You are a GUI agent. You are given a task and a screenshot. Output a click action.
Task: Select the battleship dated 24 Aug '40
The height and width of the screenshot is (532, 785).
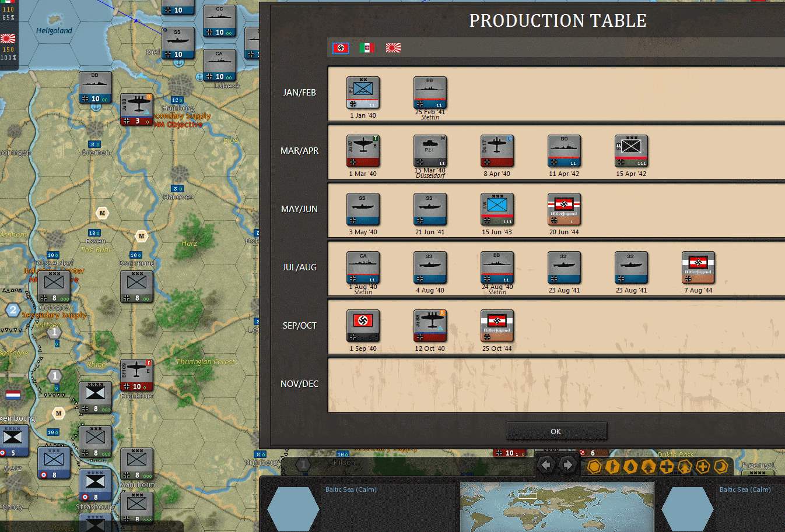click(497, 268)
